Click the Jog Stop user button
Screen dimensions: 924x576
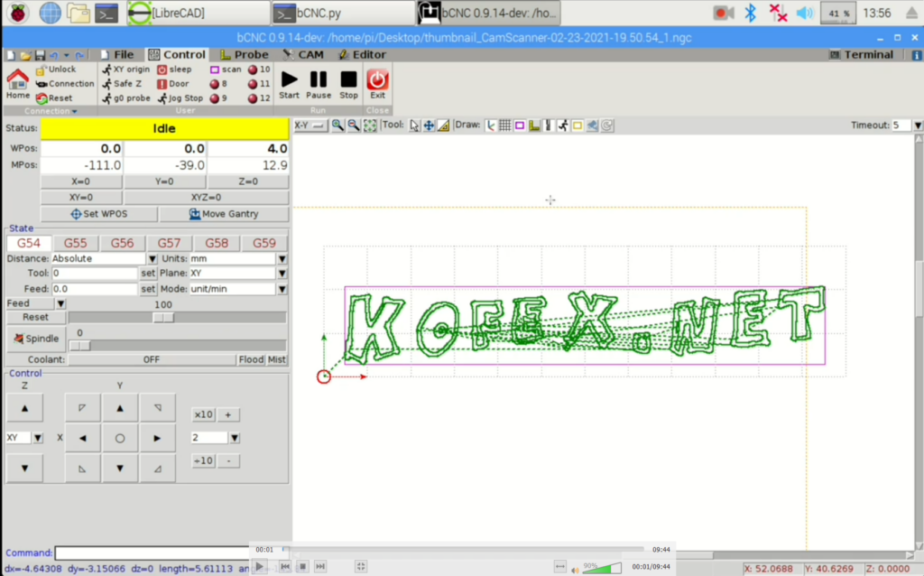(180, 98)
